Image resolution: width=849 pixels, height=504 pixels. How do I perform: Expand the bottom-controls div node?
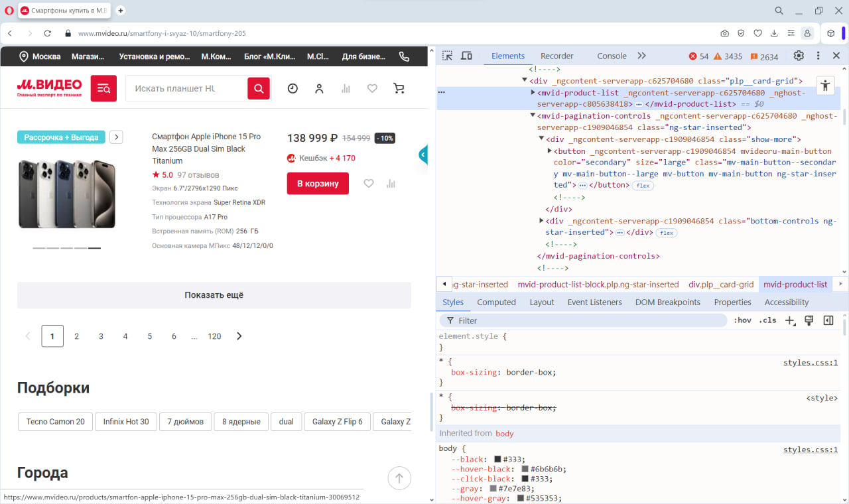542,221
